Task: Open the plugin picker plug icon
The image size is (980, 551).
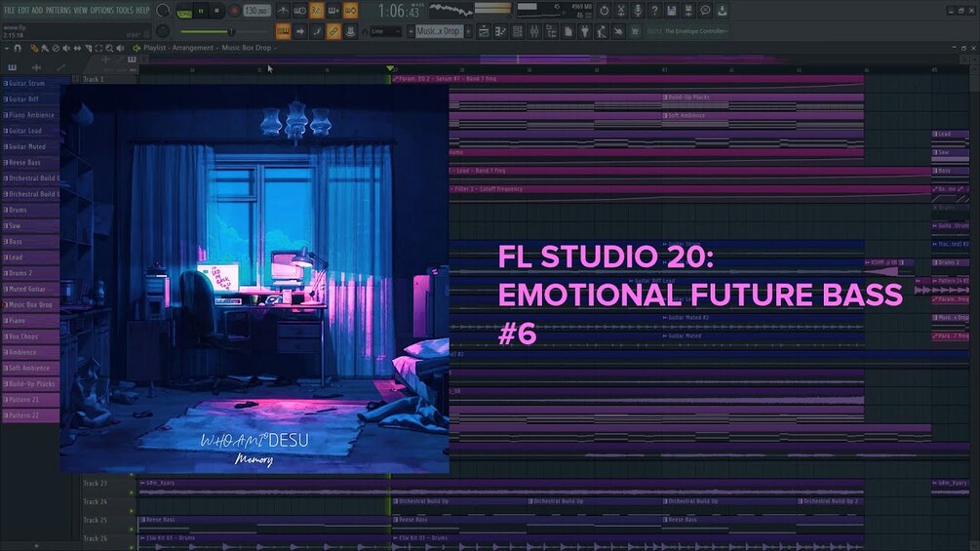Action: pos(585,31)
